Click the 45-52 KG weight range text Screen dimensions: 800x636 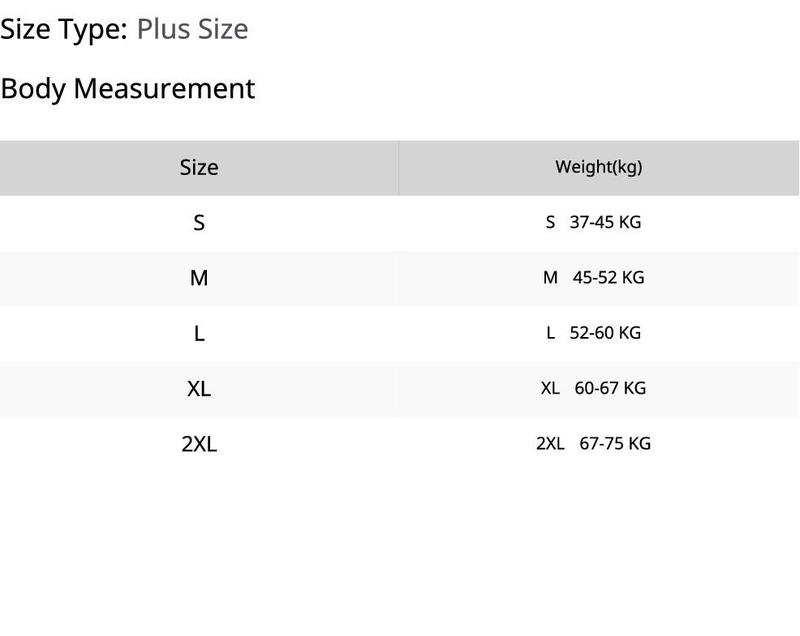608,277
